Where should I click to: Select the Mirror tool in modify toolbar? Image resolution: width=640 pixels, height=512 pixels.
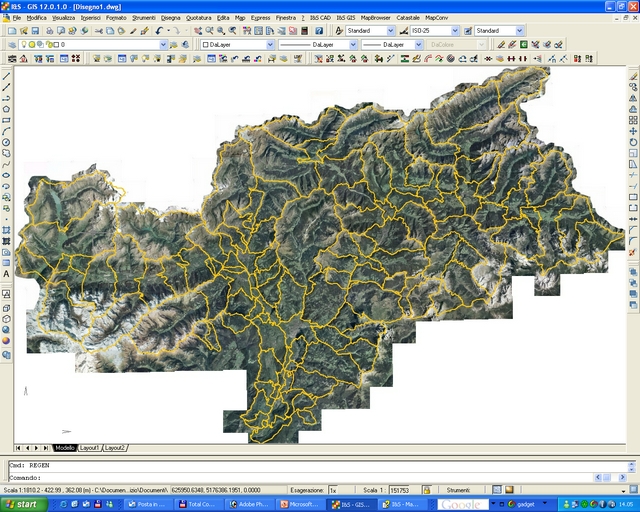[633, 98]
